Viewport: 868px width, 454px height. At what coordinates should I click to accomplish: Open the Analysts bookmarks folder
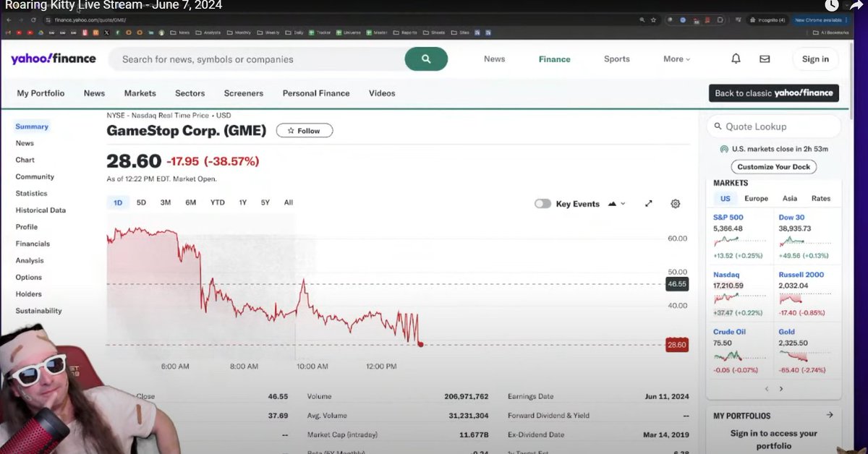pos(208,33)
